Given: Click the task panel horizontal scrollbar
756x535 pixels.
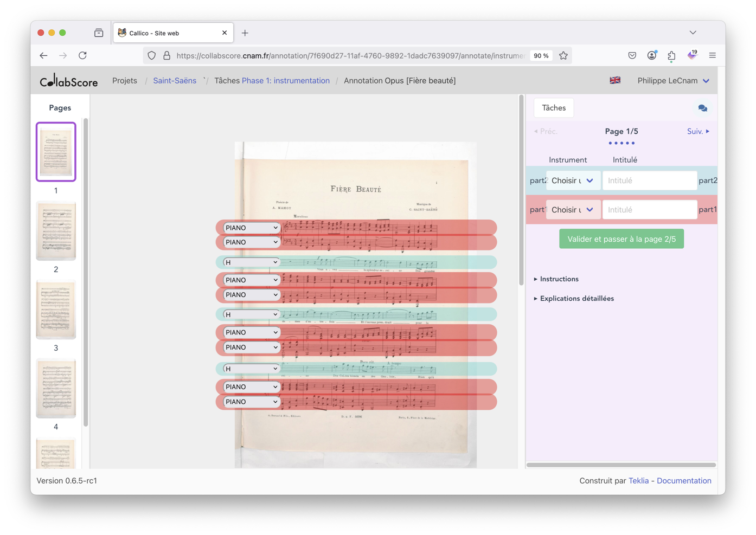Looking at the screenshot, I should [622, 465].
